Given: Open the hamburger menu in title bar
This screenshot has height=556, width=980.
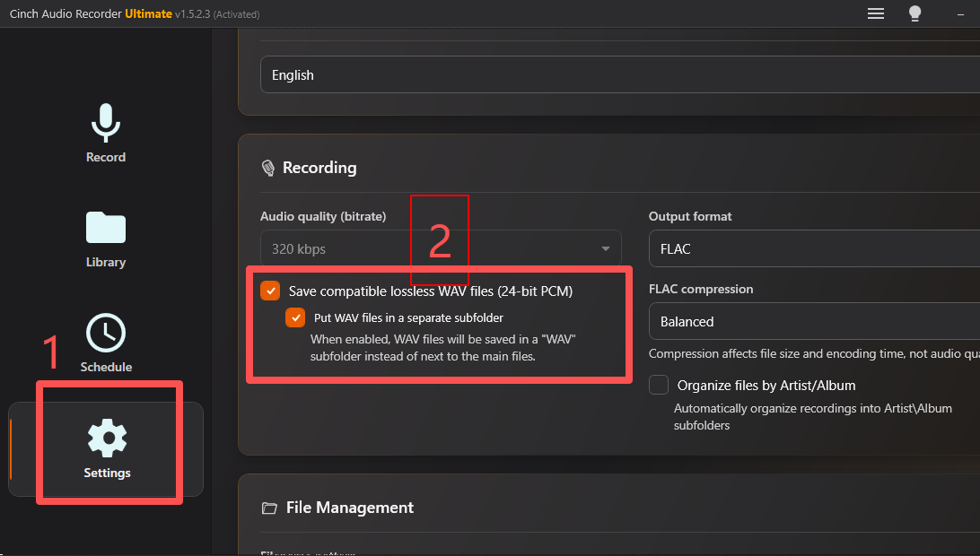Looking at the screenshot, I should coord(876,13).
